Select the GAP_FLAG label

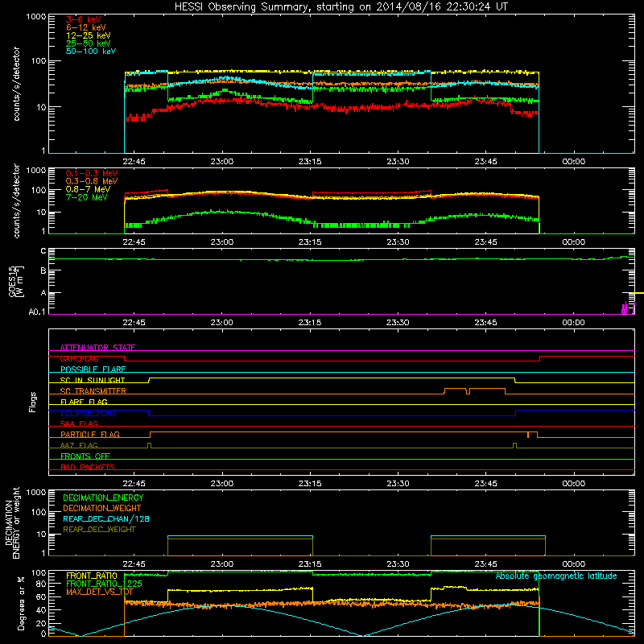tap(79, 358)
